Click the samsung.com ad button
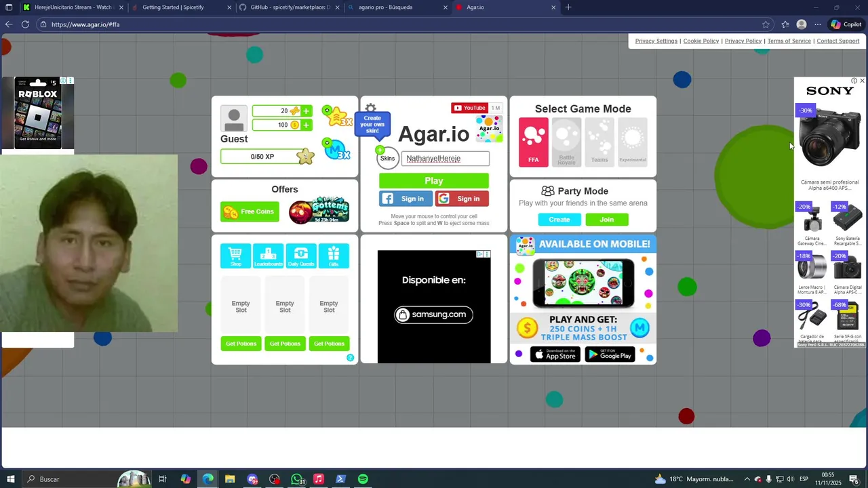Viewport: 868px width, 488px height. [434, 314]
